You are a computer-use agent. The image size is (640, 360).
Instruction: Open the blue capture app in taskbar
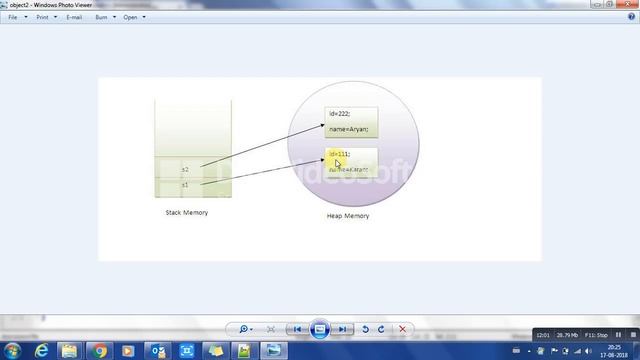187,351
